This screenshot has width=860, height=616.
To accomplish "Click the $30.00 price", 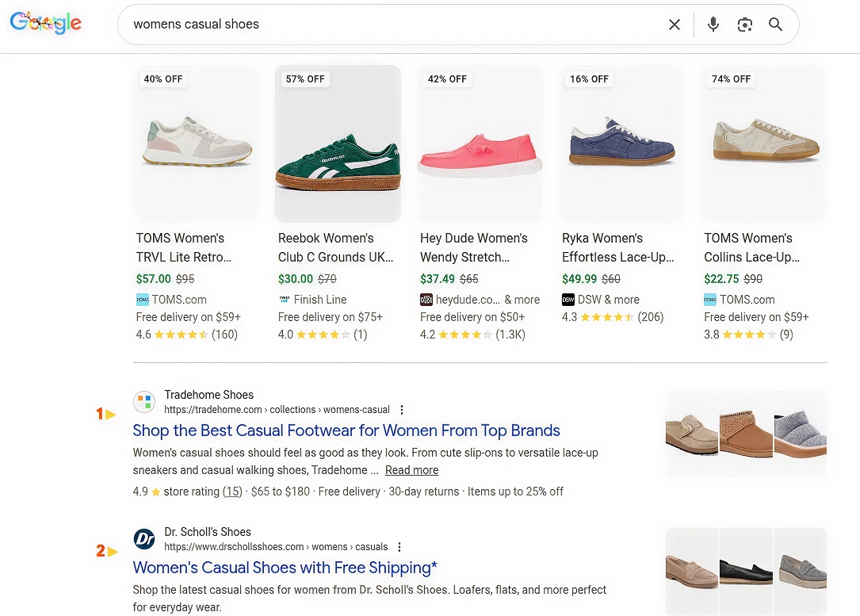I will [296, 278].
